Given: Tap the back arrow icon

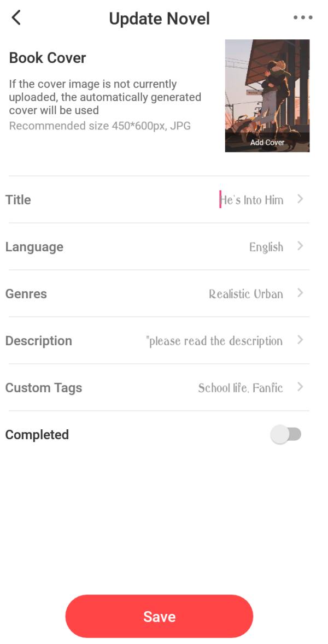Looking at the screenshot, I should [16, 18].
